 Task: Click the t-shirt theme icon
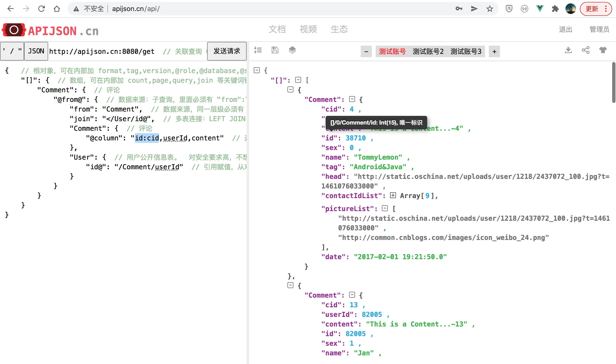603,50
